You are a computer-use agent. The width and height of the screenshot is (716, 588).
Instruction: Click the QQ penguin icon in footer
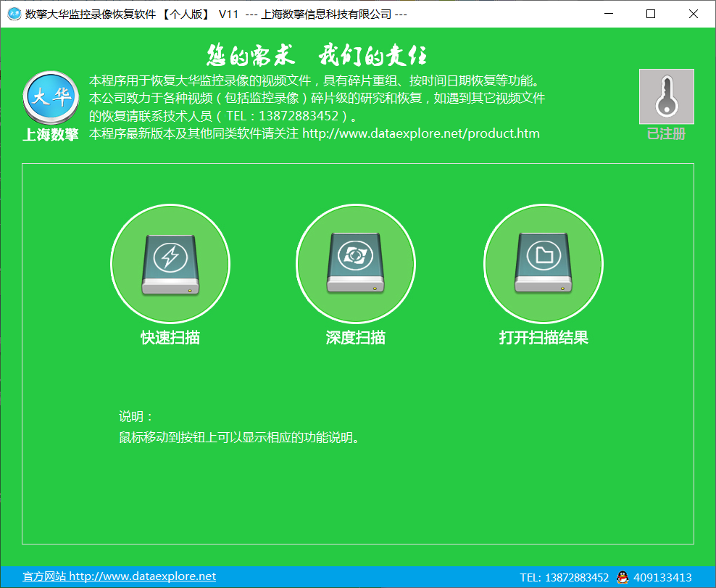pyautogui.click(x=622, y=577)
